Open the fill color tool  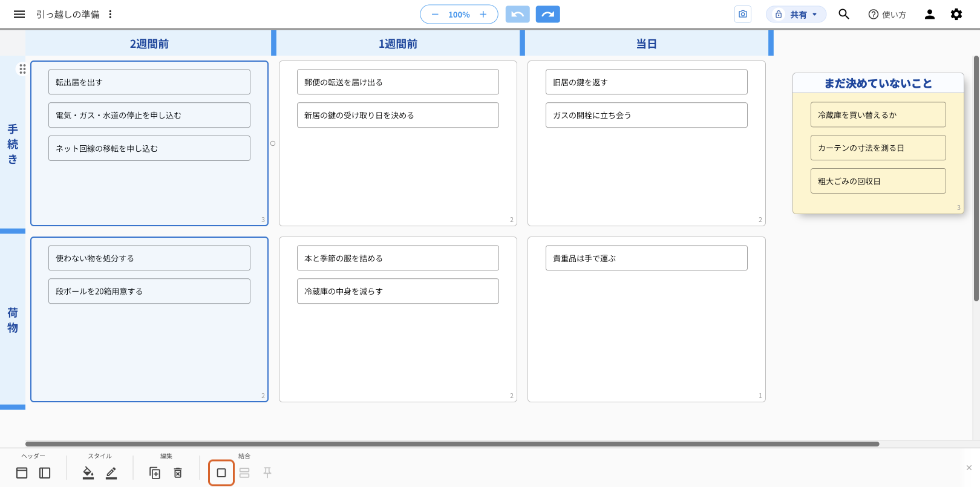[x=88, y=473]
